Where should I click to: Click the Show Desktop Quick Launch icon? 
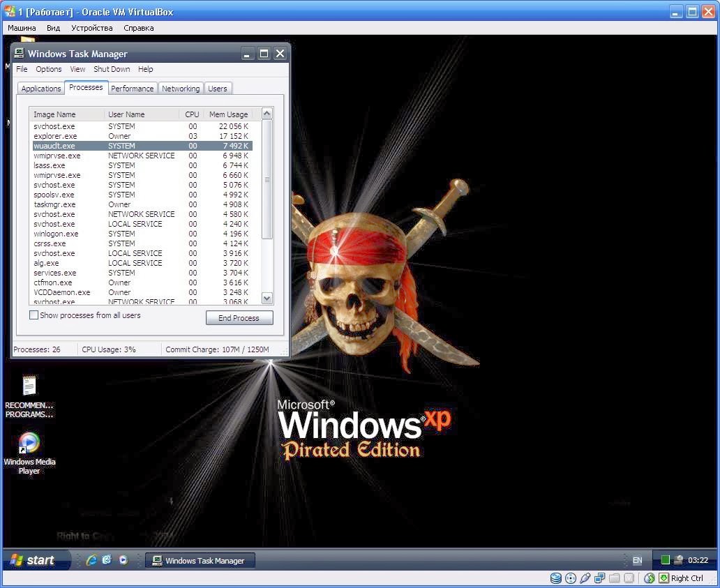[x=107, y=560]
